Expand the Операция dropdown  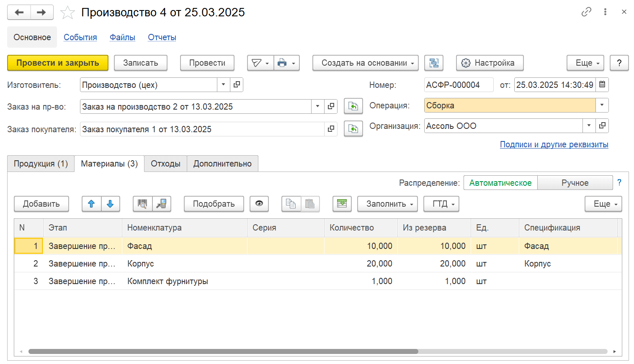(x=602, y=105)
